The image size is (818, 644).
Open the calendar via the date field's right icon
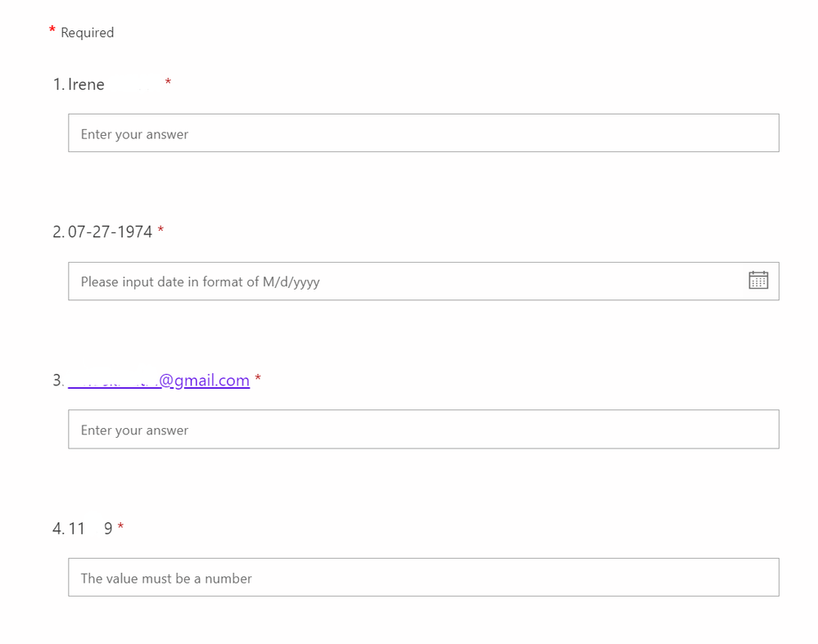point(758,281)
